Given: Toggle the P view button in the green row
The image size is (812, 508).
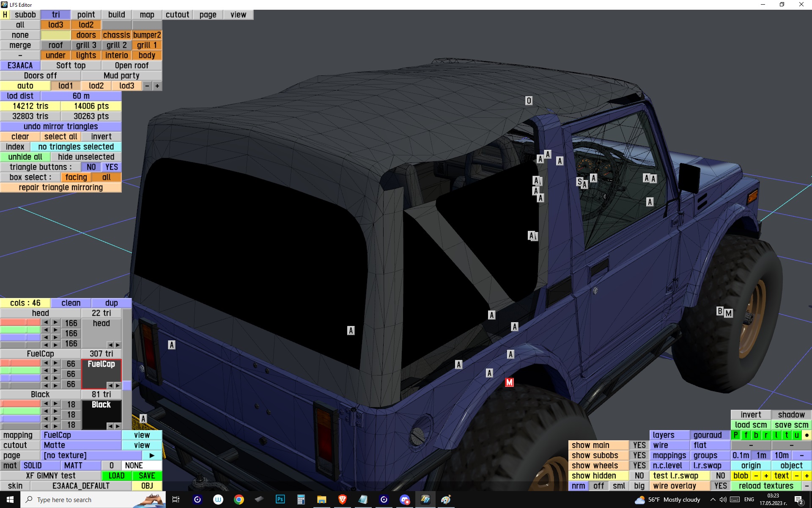Looking at the screenshot, I should [x=736, y=435].
